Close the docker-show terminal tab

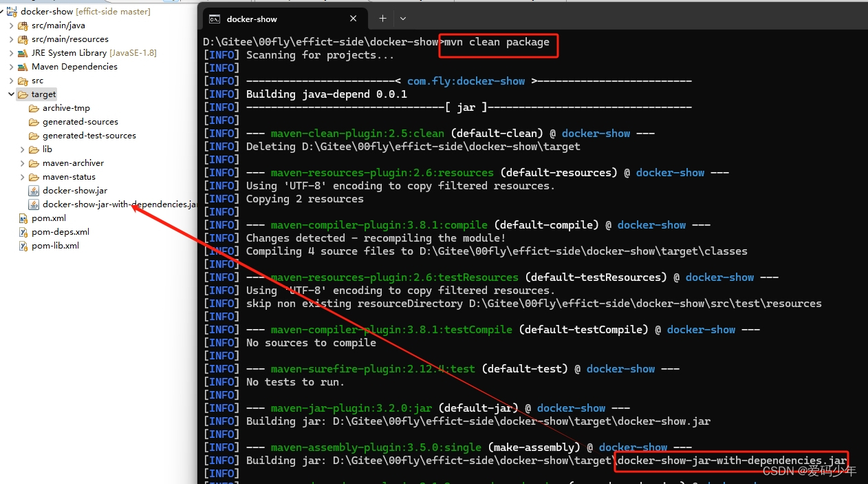click(x=354, y=19)
